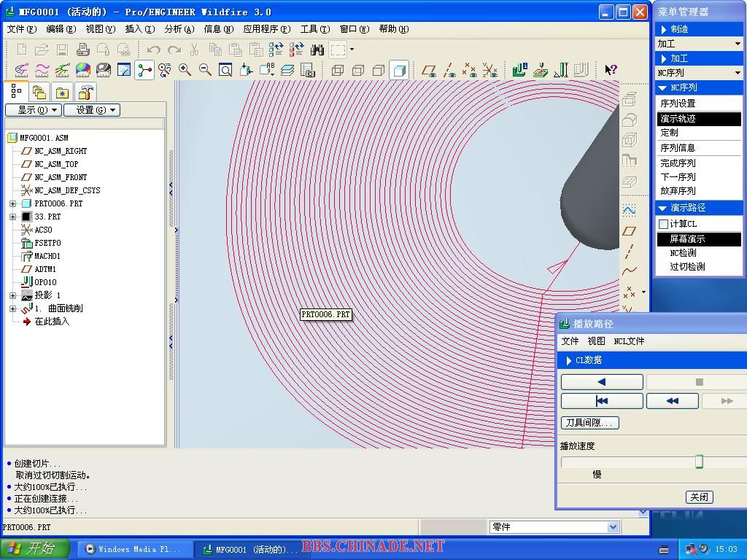The height and width of the screenshot is (560, 747).
Task: Click the Print icon in the toolbar
Action: point(83,49)
